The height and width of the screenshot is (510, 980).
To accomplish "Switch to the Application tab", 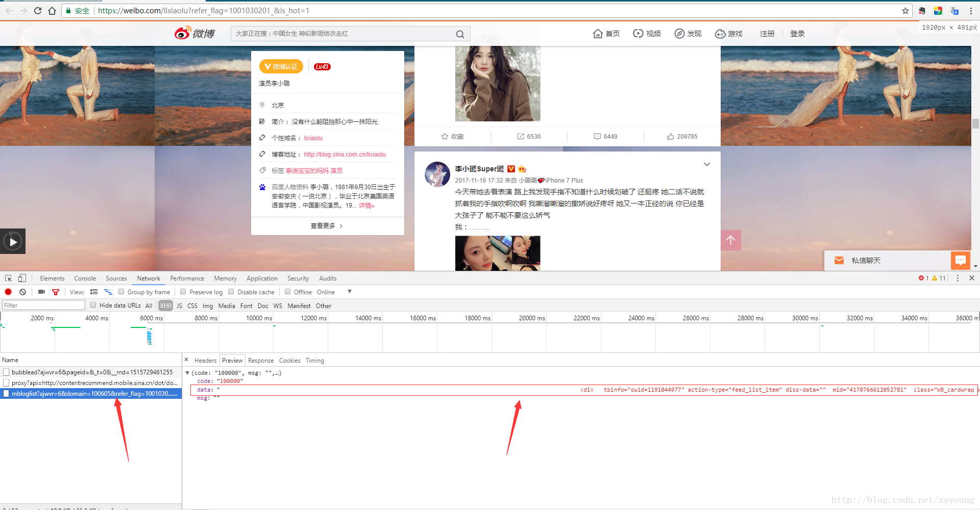I will (262, 278).
